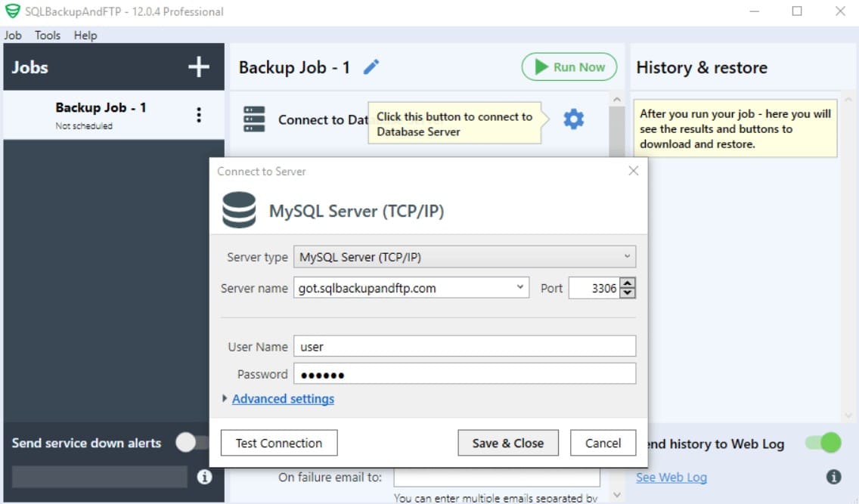Minimize the SQLBackupAndFTP window
Image resolution: width=859 pixels, height=504 pixels.
click(755, 11)
